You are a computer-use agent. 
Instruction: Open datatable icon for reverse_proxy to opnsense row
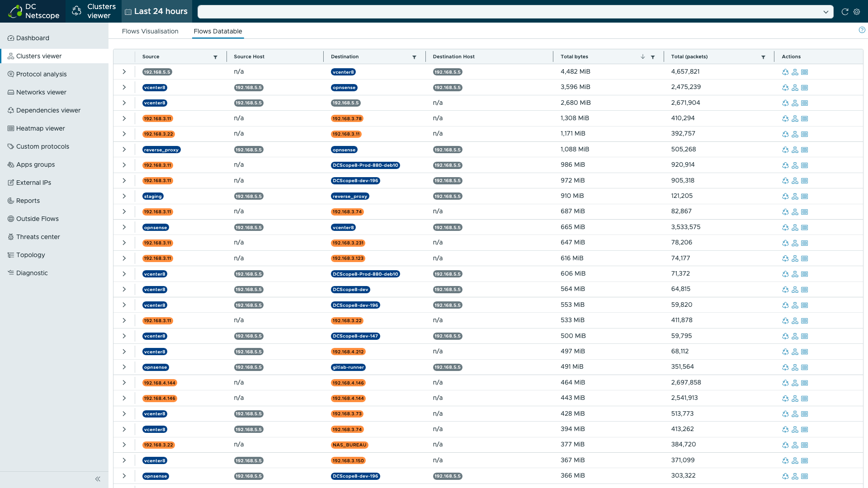click(x=805, y=150)
